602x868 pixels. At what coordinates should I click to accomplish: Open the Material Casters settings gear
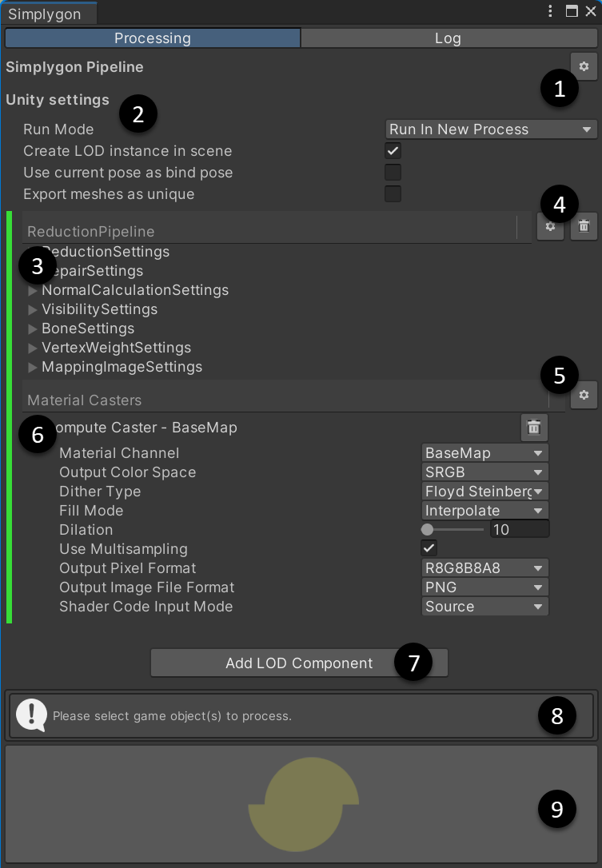click(x=584, y=395)
